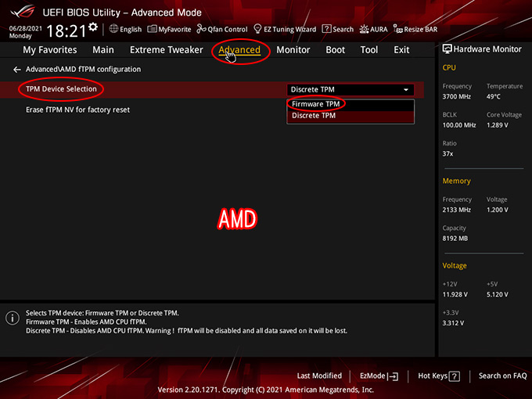Click the BCLK value 100.00 MHz
The image size is (532, 399).
point(459,125)
